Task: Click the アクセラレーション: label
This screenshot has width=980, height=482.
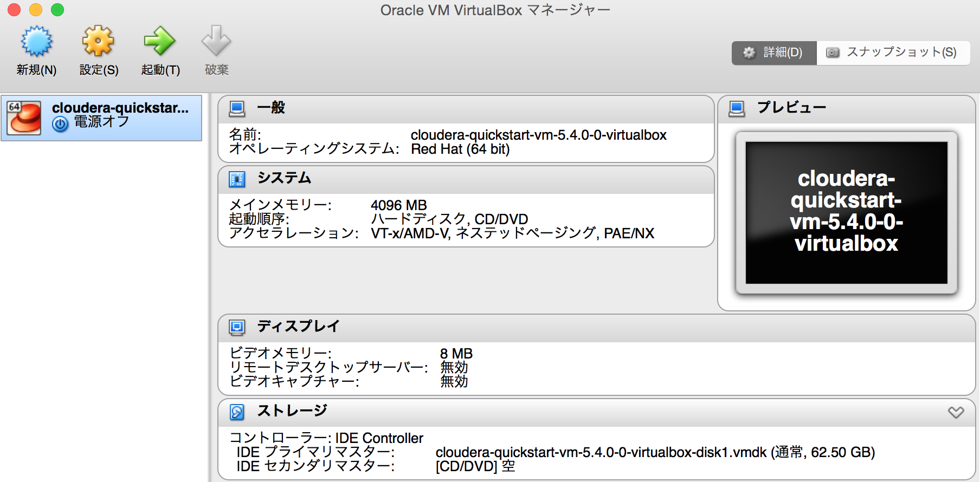Action: pos(294,233)
